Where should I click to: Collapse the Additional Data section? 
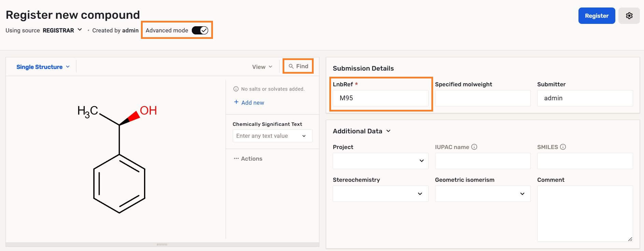tap(388, 131)
